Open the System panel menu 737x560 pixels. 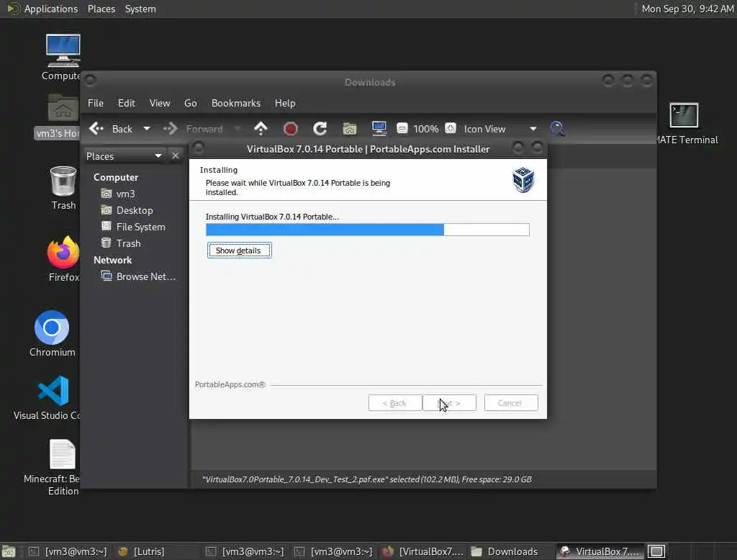pyautogui.click(x=140, y=9)
